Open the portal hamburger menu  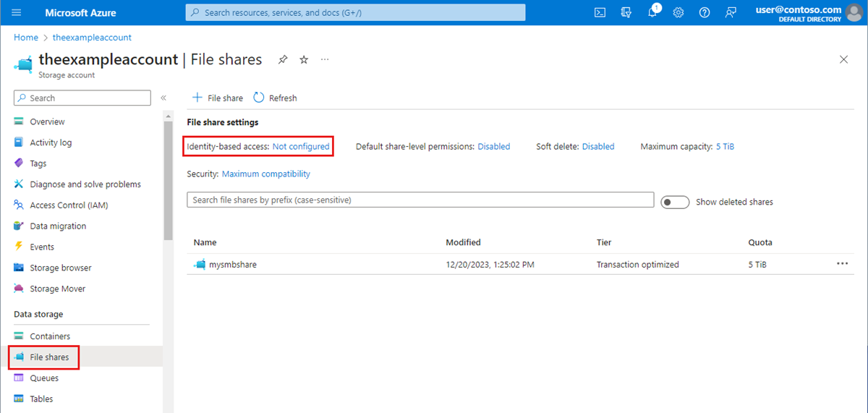17,12
